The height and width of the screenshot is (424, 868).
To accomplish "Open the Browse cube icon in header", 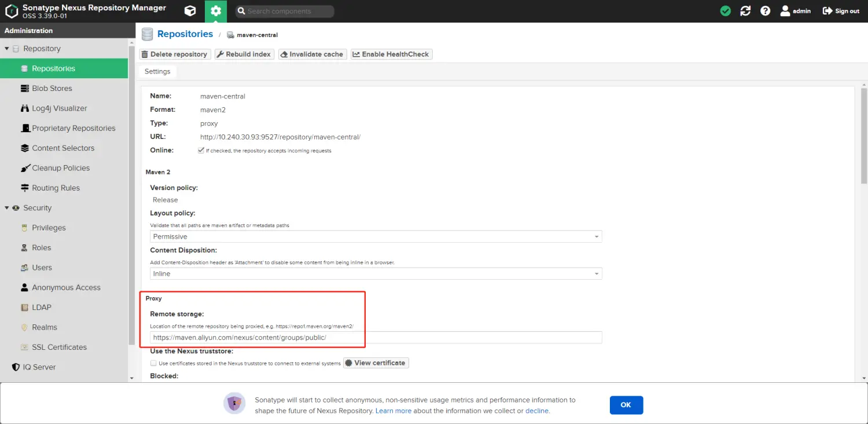I will [190, 11].
